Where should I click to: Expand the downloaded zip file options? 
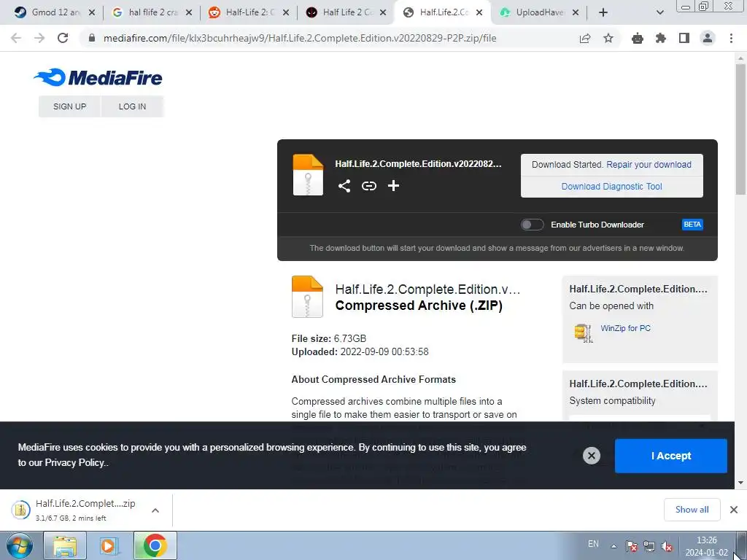[155, 510]
